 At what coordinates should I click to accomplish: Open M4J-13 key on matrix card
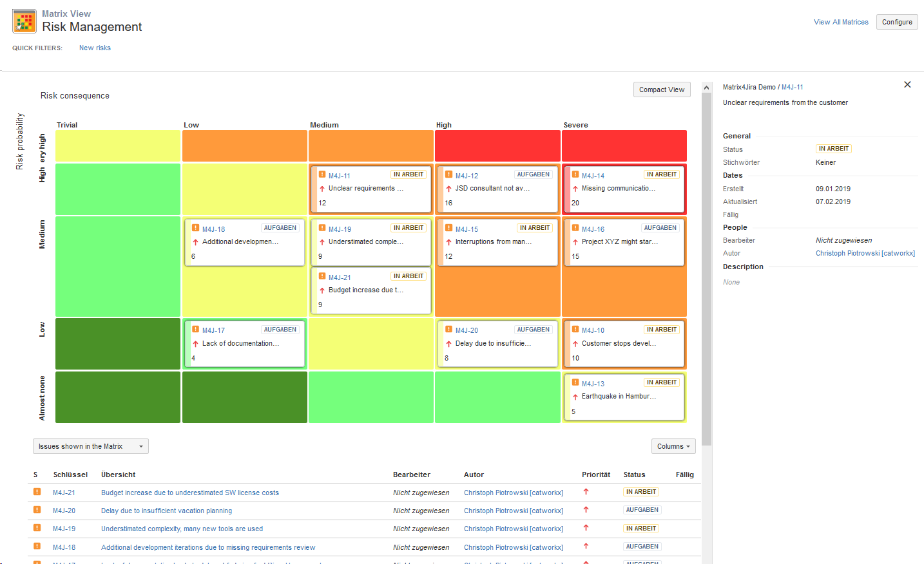(593, 384)
